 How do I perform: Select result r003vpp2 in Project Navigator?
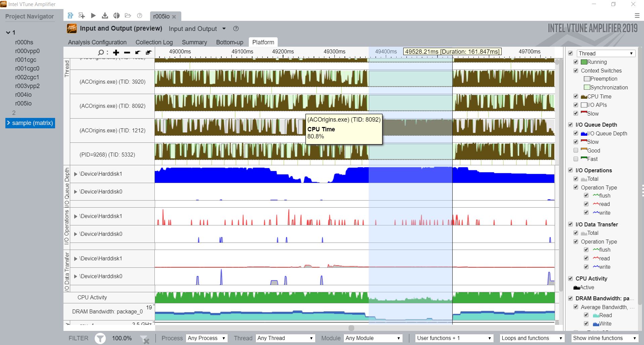point(27,86)
